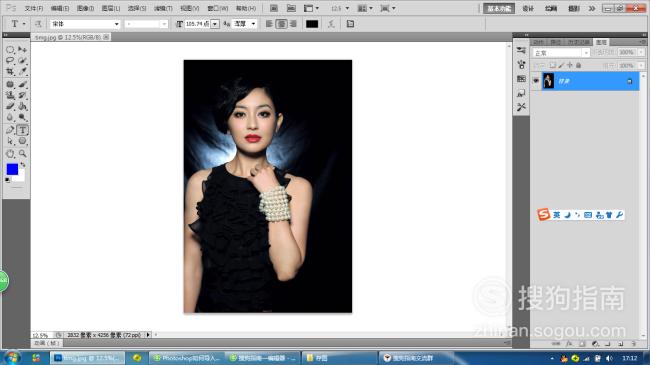Screen dimensions: 650x365
Task: Toggle left align text
Action: pyautogui.click(x=269, y=24)
